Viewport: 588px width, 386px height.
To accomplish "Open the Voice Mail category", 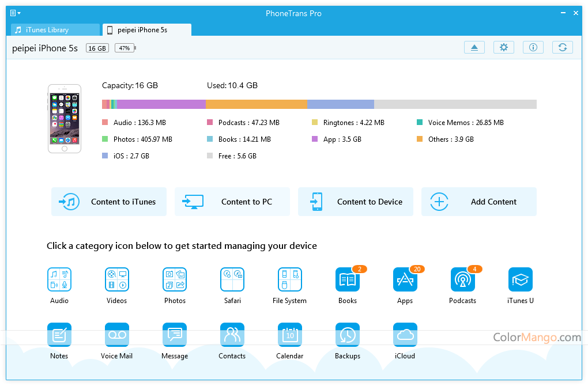I will pos(117,335).
